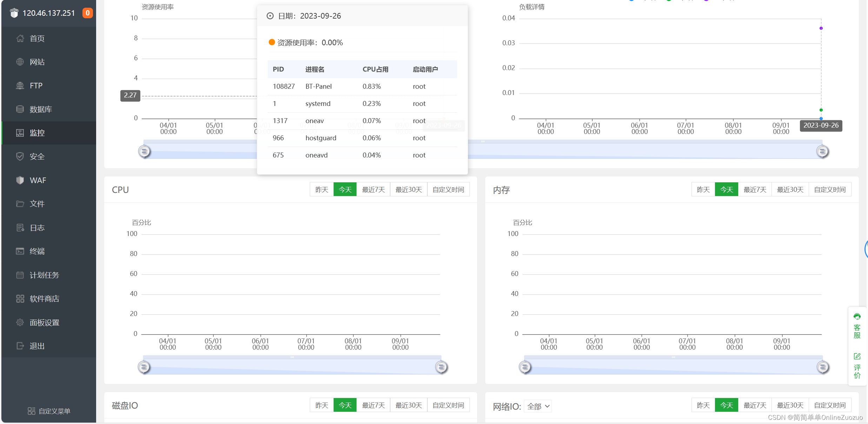Click the orange notification badge showing 0

pos(88,13)
